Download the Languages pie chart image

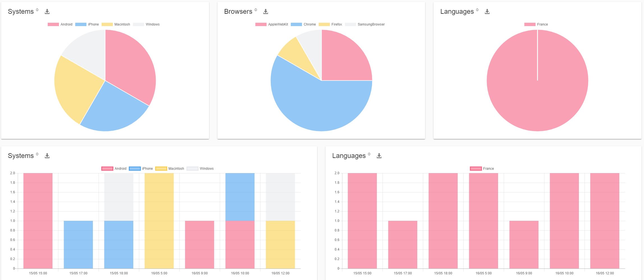tap(487, 12)
